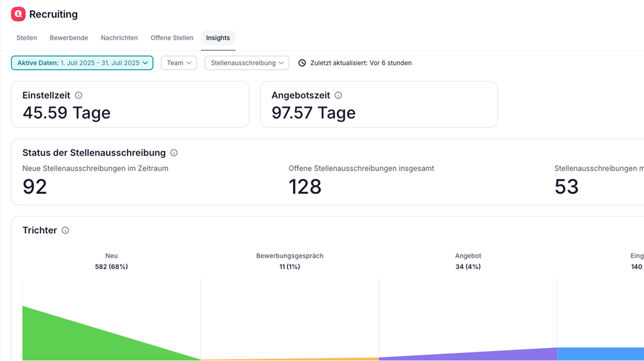Open the Bewerbende tab
This screenshot has height=361, width=644.
(x=69, y=38)
